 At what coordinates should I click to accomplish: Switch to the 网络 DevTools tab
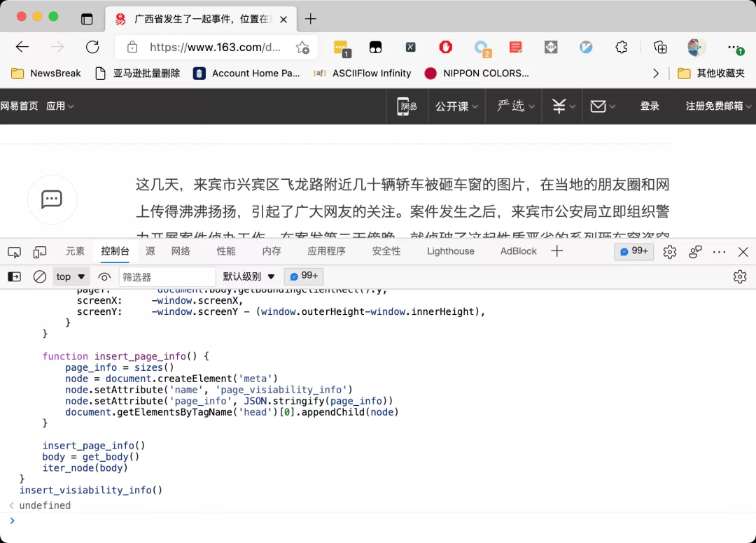point(181,251)
